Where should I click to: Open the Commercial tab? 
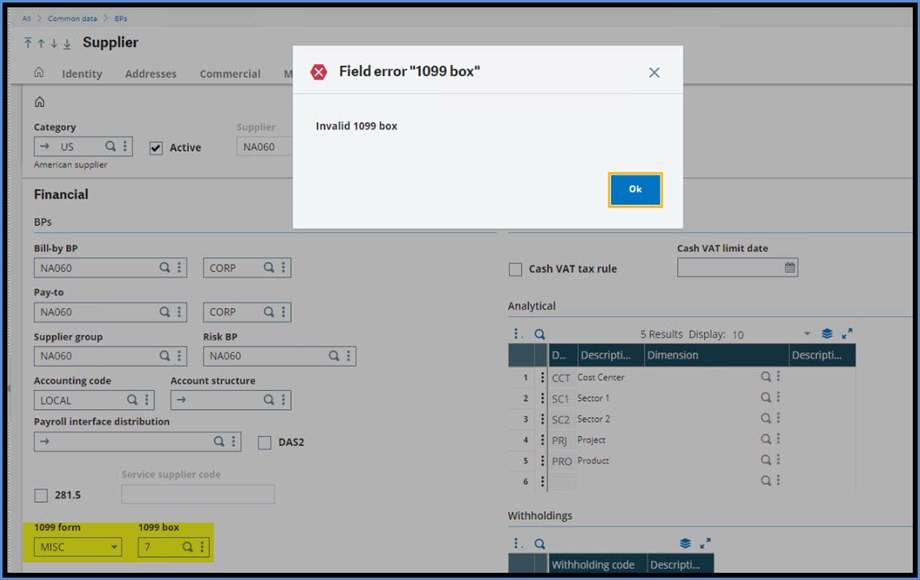(x=230, y=74)
